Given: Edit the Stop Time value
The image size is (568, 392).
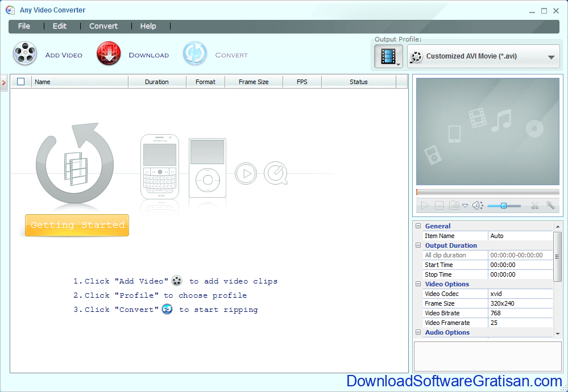Looking at the screenshot, I should (520, 274).
